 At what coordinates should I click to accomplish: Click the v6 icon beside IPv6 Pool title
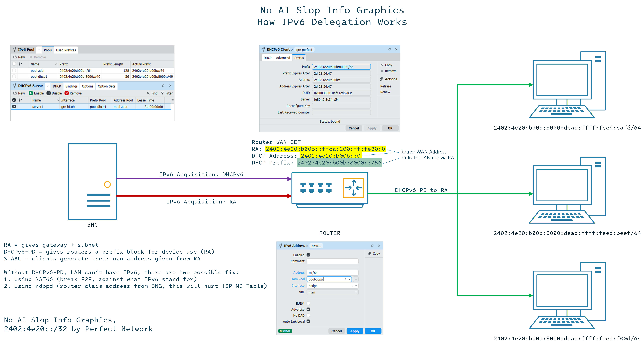click(x=15, y=50)
